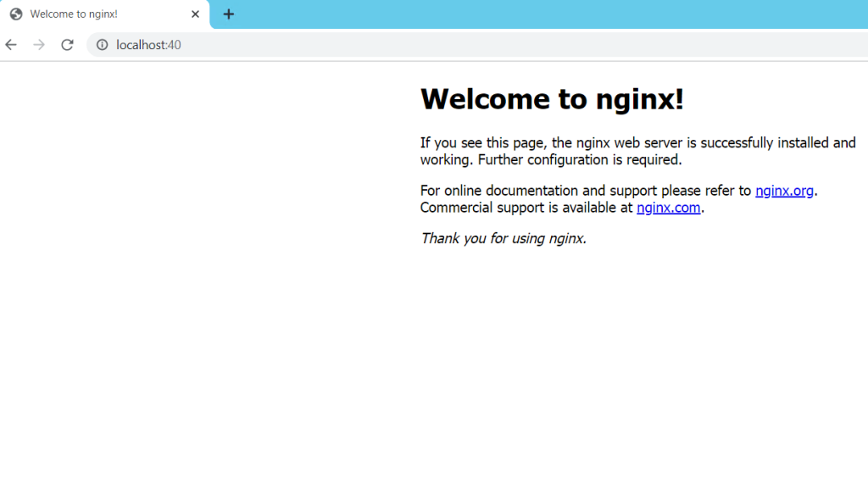This screenshot has width=868, height=500.
Task: Click the Thank you for using nginx text
Action: (x=503, y=238)
